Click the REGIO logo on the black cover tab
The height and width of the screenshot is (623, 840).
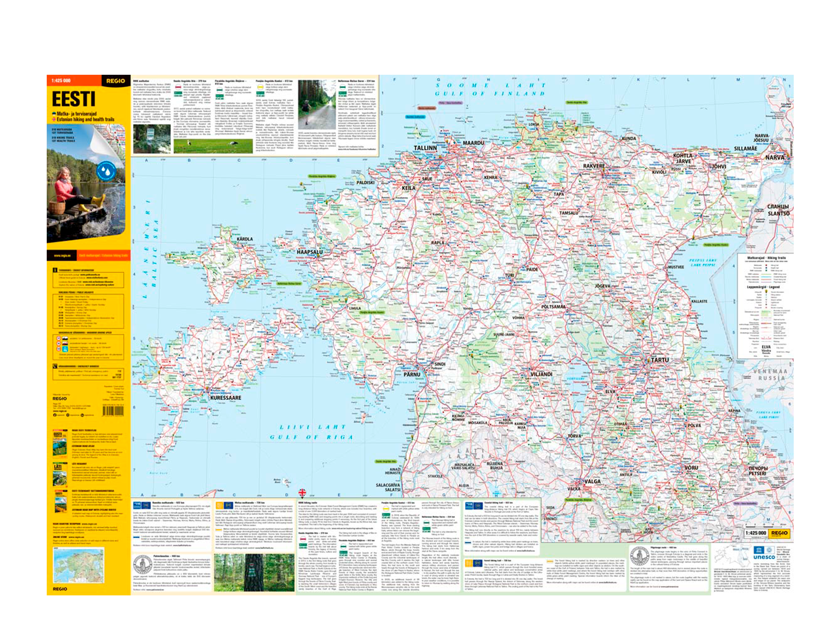click(x=116, y=81)
